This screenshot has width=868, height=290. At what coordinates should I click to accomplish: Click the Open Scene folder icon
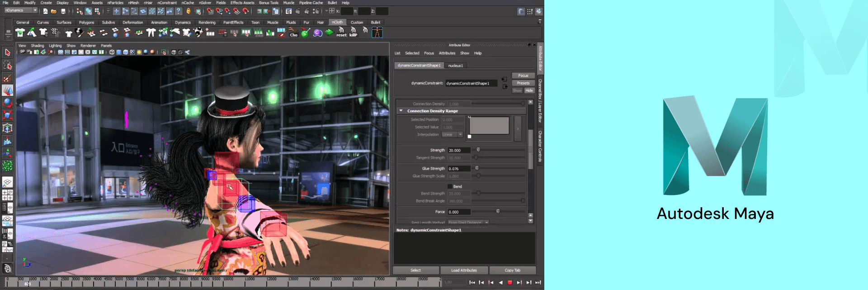(x=54, y=11)
